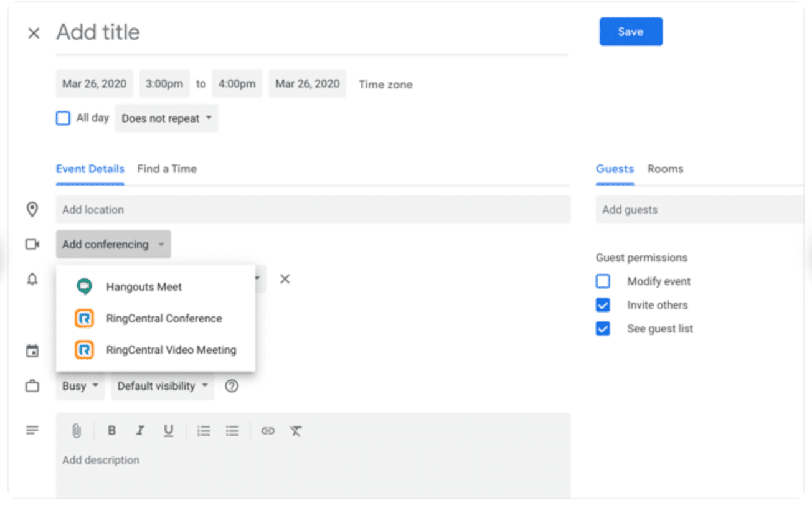Click the help icon beside Default visibility
This screenshot has height=508, width=812.
coord(232,386)
